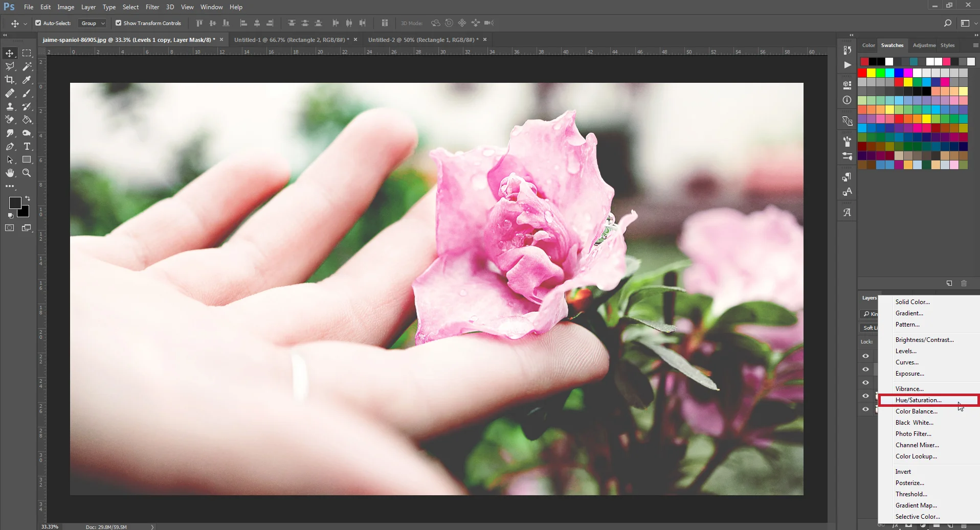Toggle Show Transform Controls checkbox
This screenshot has width=980, height=530.
coord(118,23)
